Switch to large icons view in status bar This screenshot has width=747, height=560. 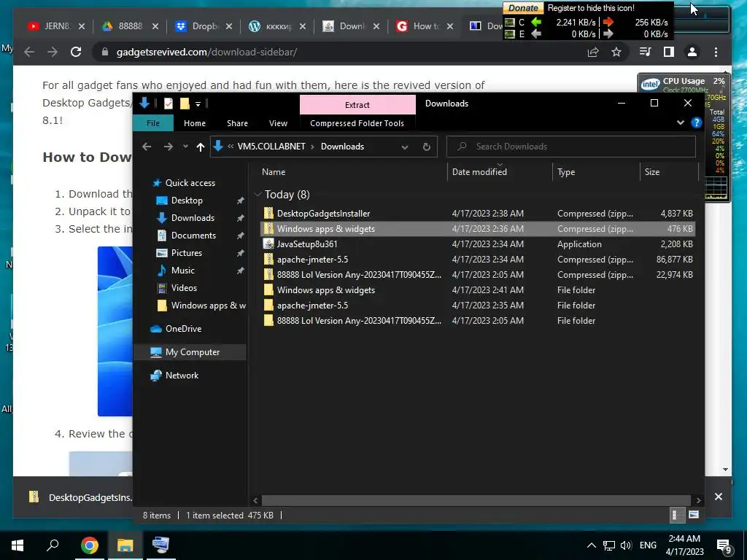click(694, 515)
